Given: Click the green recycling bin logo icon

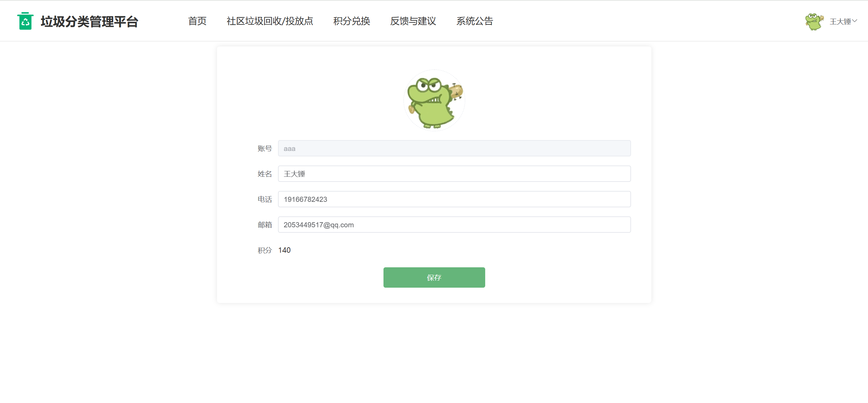Looking at the screenshot, I should 25,21.
